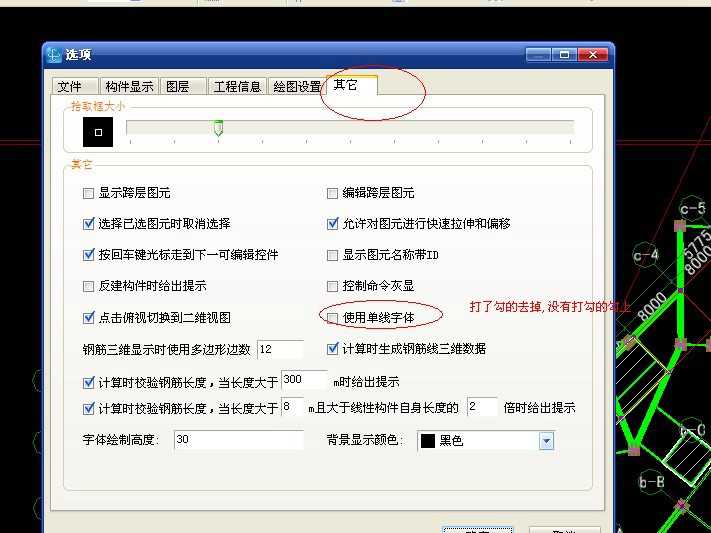Click the length threshold field showing 300

(x=304, y=380)
